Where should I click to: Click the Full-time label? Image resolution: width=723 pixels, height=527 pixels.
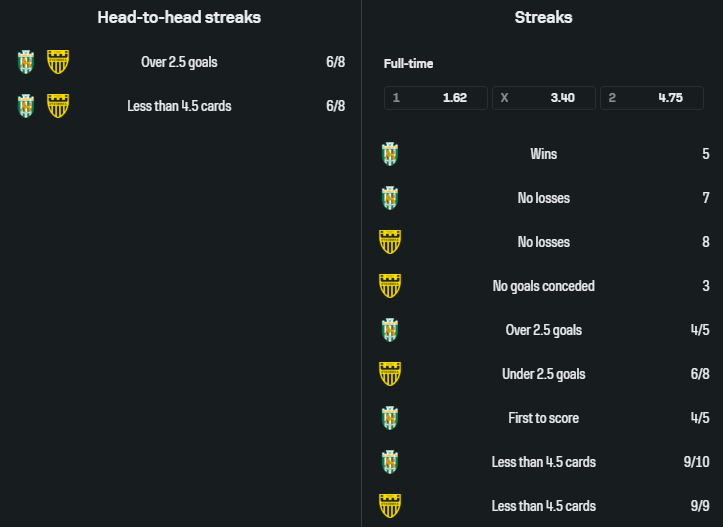coord(409,64)
